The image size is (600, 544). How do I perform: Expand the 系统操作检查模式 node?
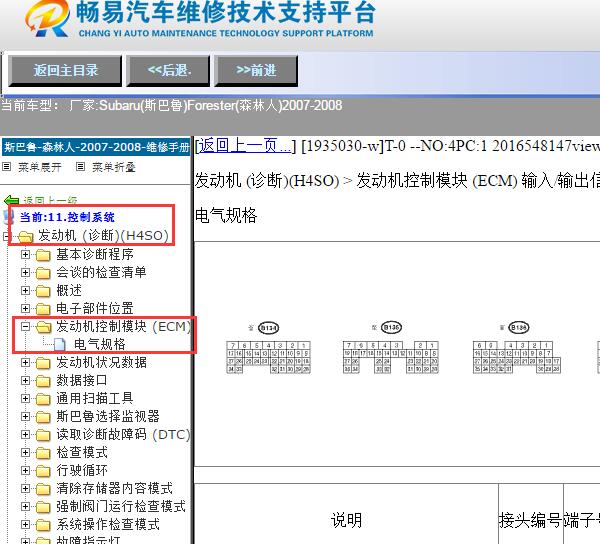(25, 524)
